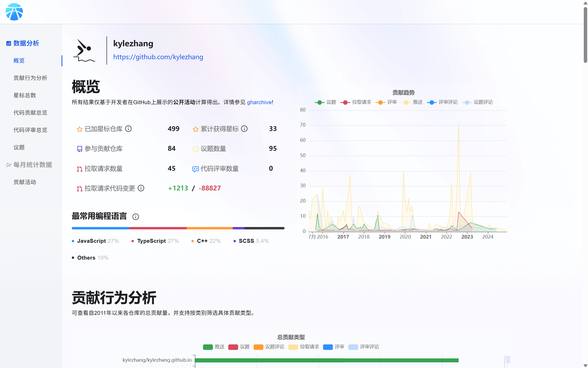This screenshot has width=588, height=368.
Task: Click the blue site logo at top
Action: tap(14, 12)
